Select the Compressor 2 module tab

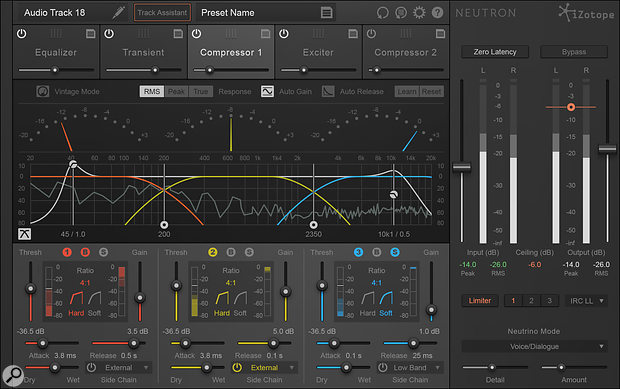tap(406, 52)
